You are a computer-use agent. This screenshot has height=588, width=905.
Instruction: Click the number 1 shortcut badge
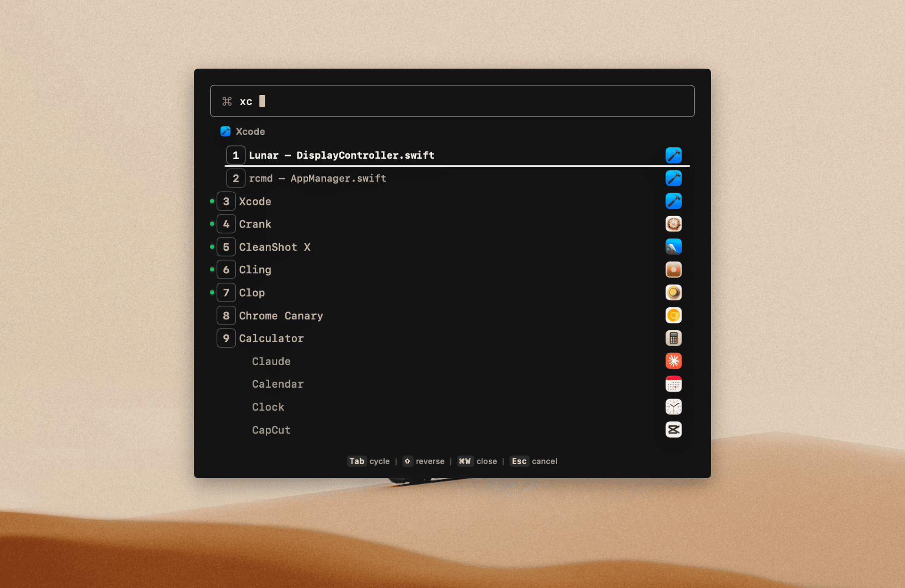236,155
